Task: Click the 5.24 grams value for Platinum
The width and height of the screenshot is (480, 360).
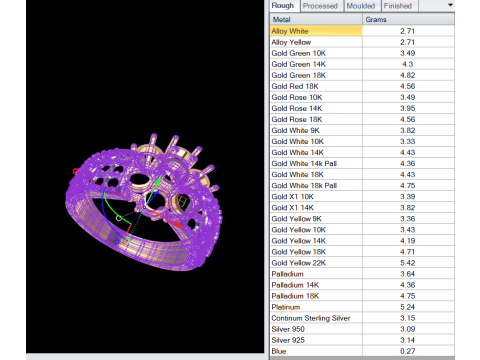Action: (x=408, y=307)
